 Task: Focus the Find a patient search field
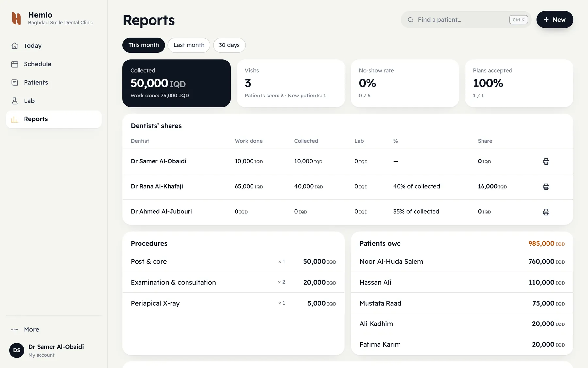click(x=466, y=20)
